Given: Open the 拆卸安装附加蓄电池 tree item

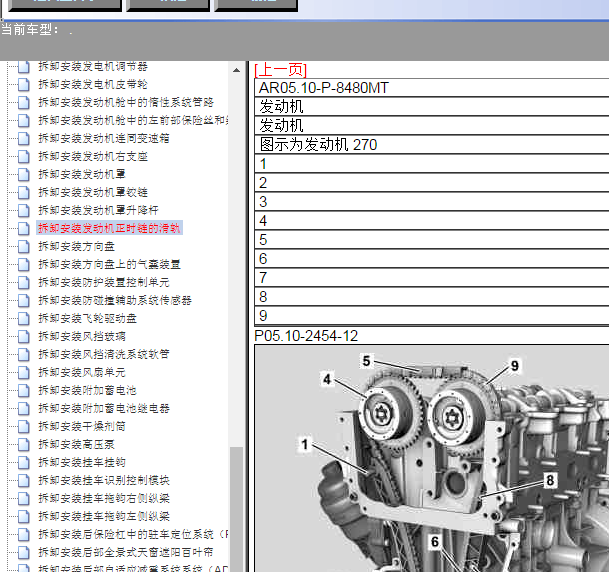Looking at the screenshot, I should [x=87, y=390].
